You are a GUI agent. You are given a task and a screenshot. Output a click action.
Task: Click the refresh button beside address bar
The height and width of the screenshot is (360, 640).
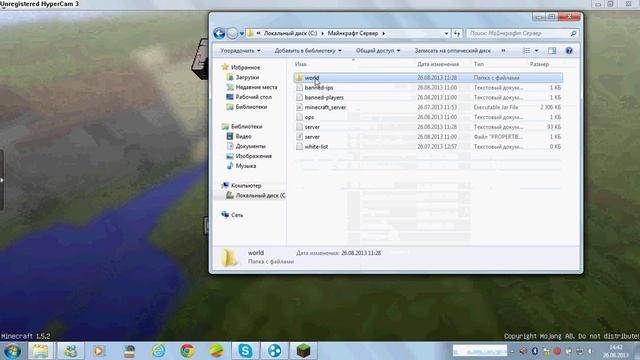[457, 33]
